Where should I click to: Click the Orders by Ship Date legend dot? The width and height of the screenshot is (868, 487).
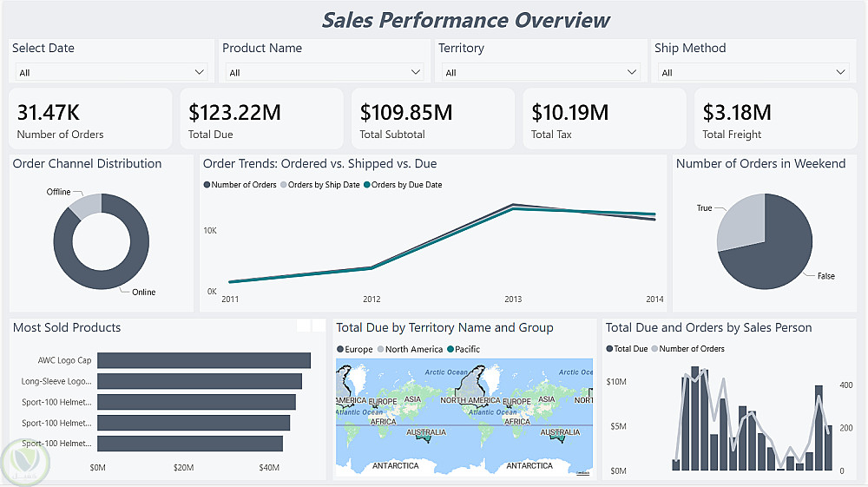tap(283, 185)
